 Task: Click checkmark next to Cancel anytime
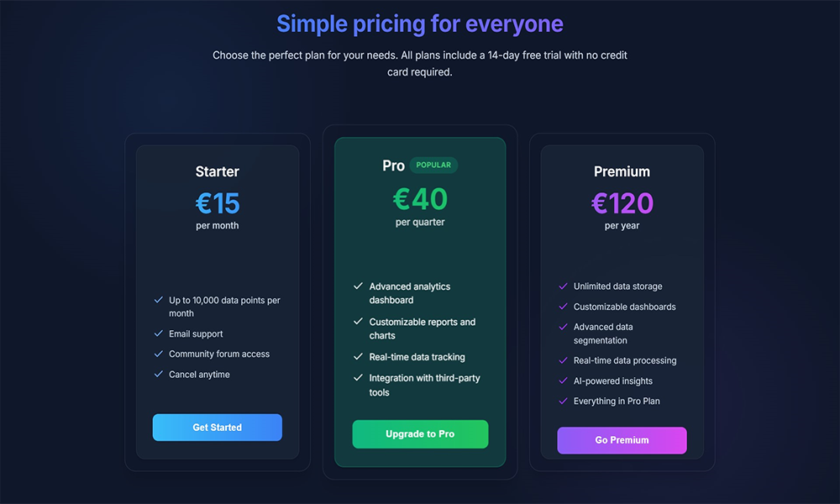pos(159,375)
